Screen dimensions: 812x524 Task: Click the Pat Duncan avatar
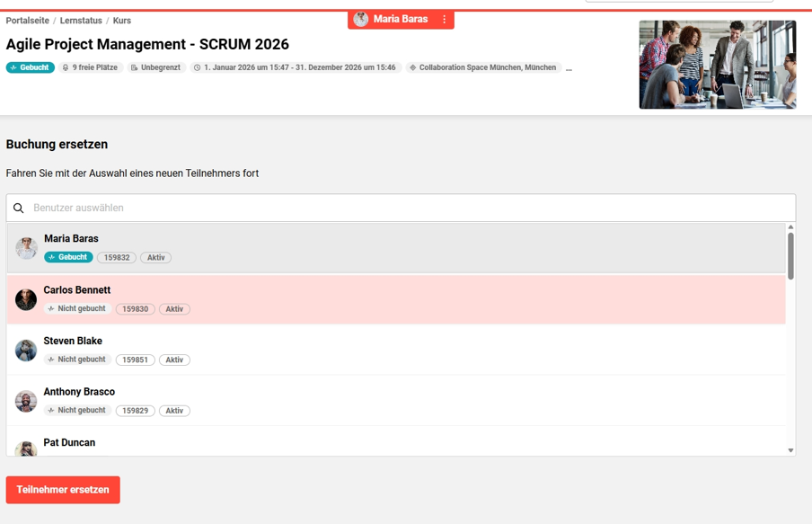26,449
